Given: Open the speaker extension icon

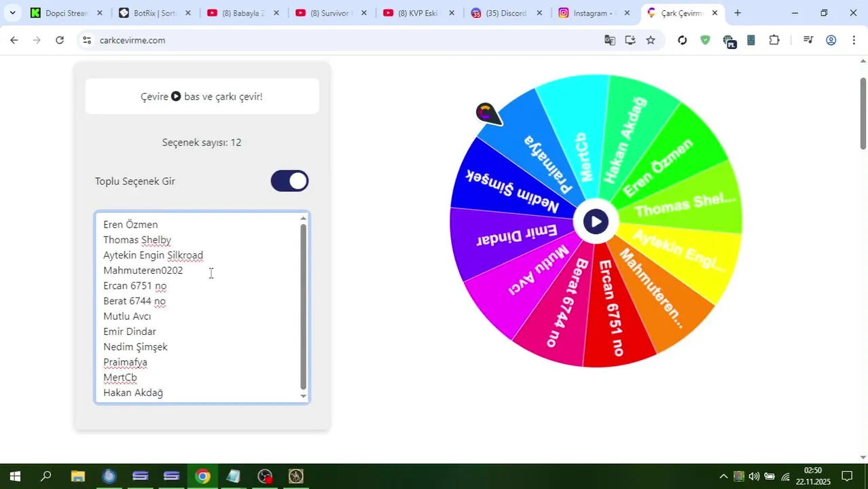Looking at the screenshot, I should coord(751,40).
